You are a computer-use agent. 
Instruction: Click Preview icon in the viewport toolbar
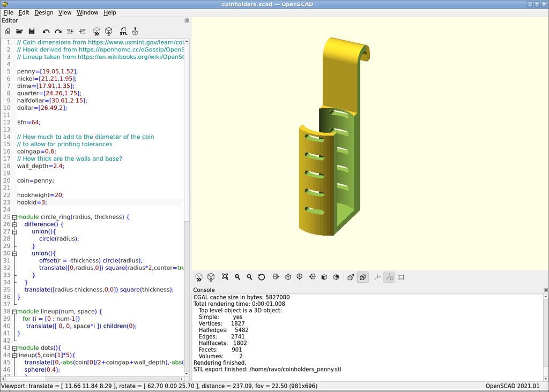[x=199, y=277]
